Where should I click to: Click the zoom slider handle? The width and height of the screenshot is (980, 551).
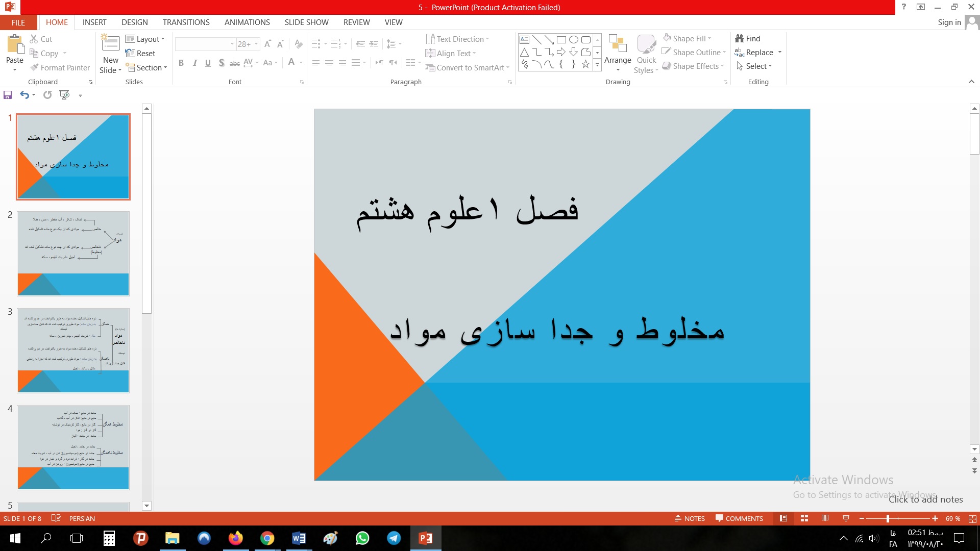click(x=888, y=518)
